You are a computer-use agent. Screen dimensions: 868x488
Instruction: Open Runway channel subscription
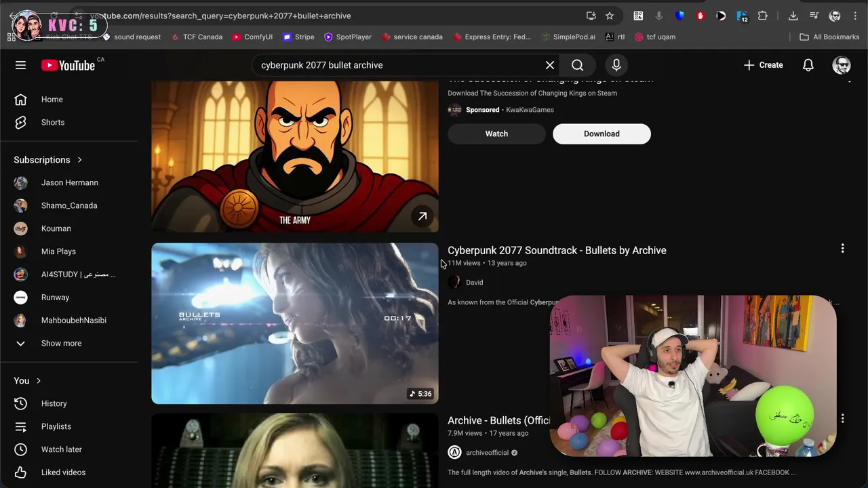pyautogui.click(x=69, y=298)
